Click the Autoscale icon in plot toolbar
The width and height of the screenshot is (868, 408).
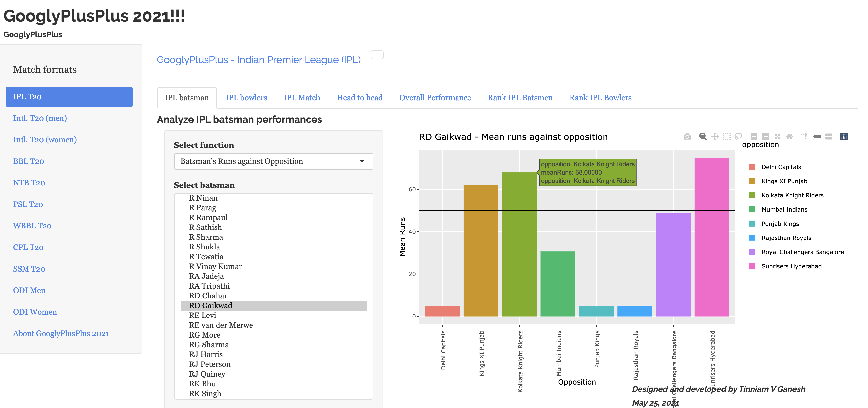[x=777, y=136]
